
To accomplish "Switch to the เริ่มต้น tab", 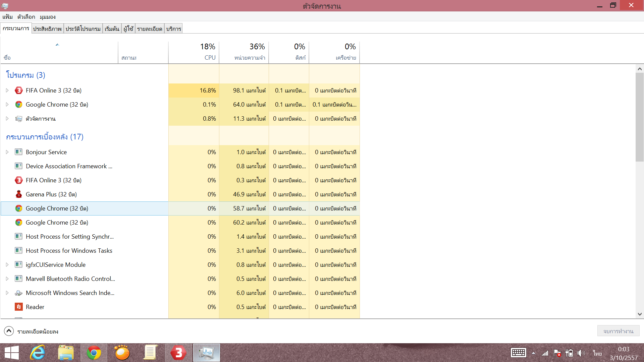I will 112,29.
